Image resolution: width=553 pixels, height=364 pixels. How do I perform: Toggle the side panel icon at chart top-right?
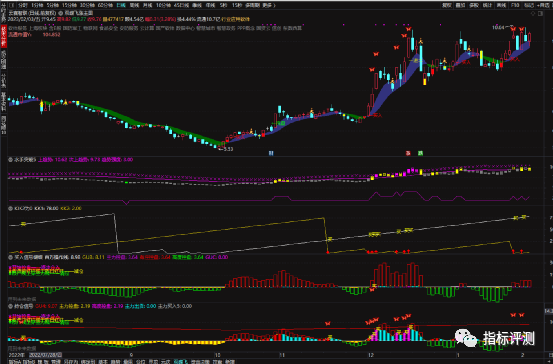click(541, 13)
